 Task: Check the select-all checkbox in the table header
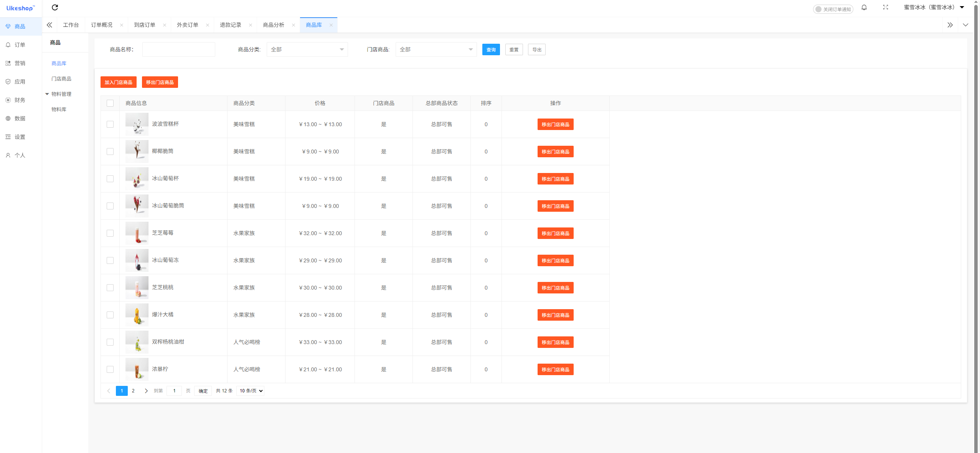tap(111, 103)
